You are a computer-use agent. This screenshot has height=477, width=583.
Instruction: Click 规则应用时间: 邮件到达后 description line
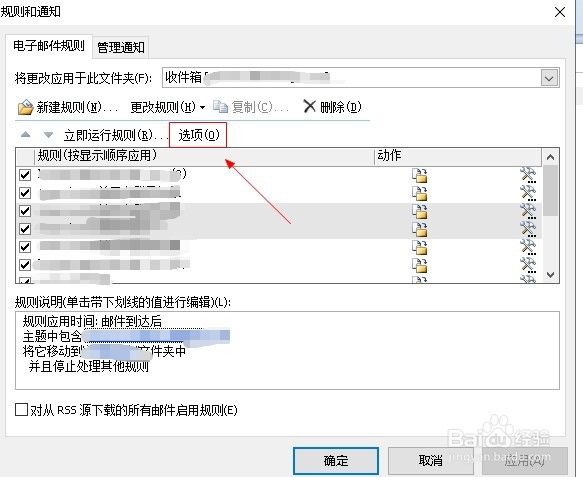pos(92,321)
